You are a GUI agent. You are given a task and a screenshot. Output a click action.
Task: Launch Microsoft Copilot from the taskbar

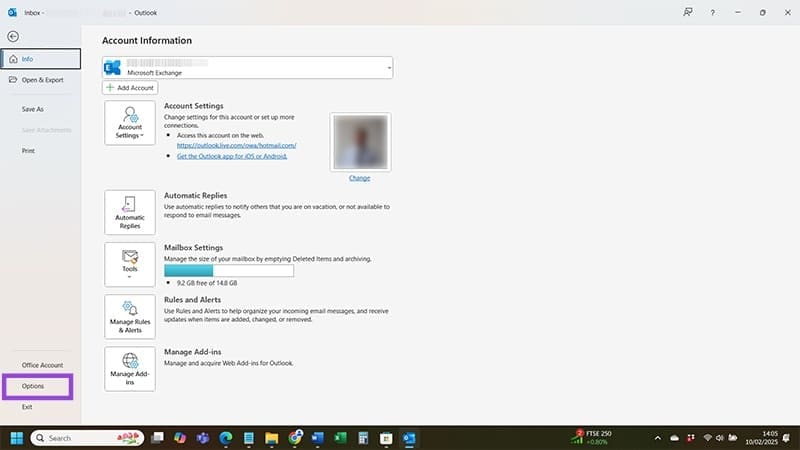click(180, 438)
